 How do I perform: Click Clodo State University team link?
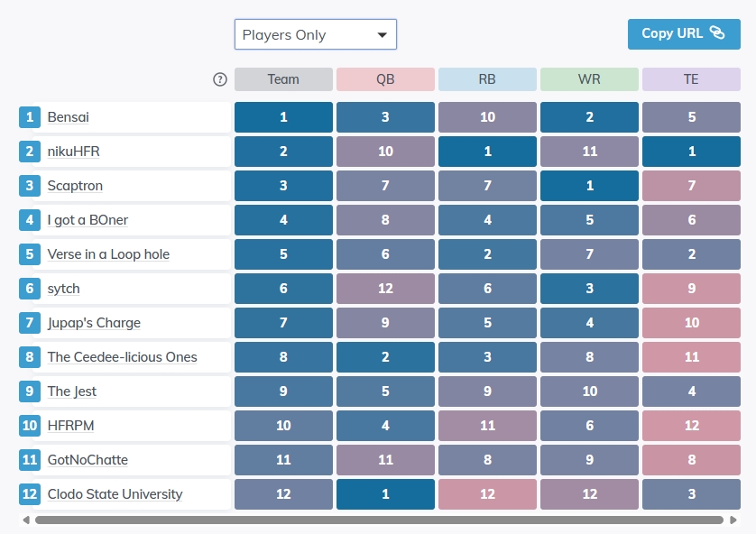[115, 494]
